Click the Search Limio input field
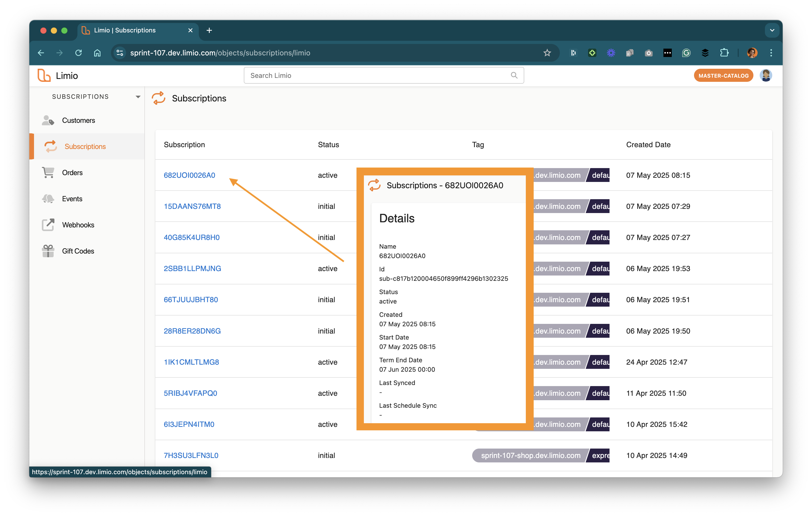Screen dimensions: 812x516 point(378,76)
